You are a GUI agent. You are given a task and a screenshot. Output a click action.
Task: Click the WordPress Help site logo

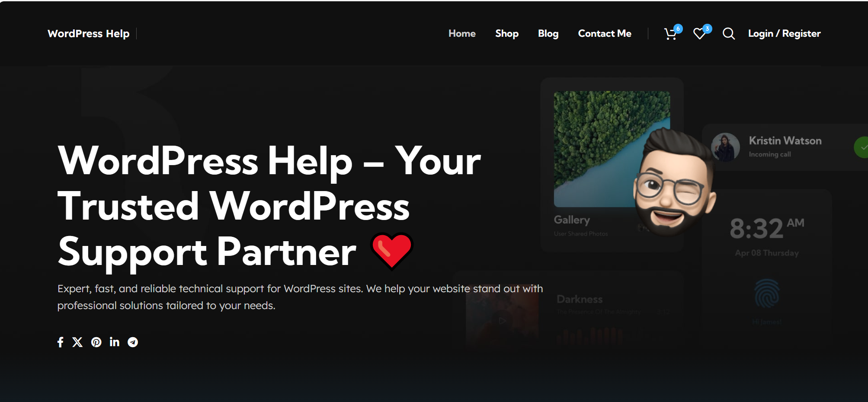tap(88, 33)
